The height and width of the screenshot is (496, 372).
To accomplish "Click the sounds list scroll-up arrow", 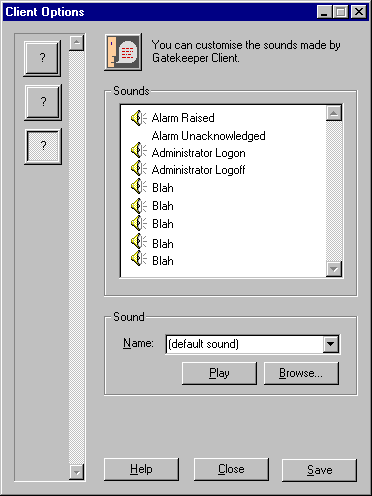I will (x=334, y=114).
